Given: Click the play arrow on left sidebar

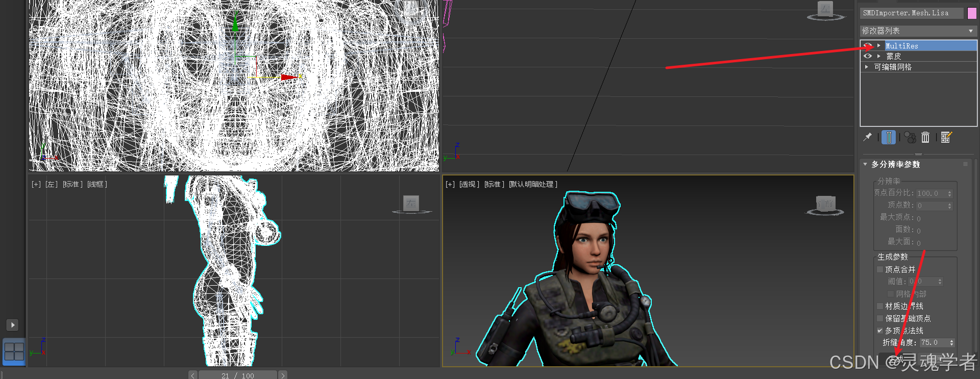Looking at the screenshot, I should 13,325.
